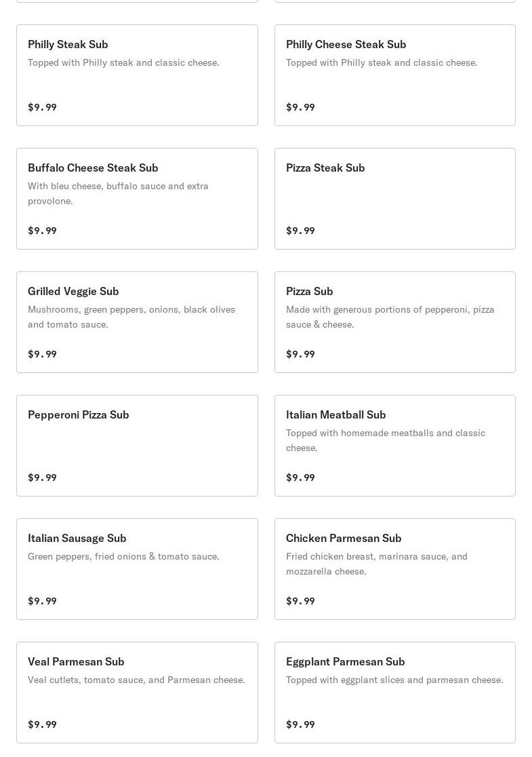The width and height of the screenshot is (532, 757).
Task: Open the Veal Parmesan Sub card
Action: (x=137, y=693)
